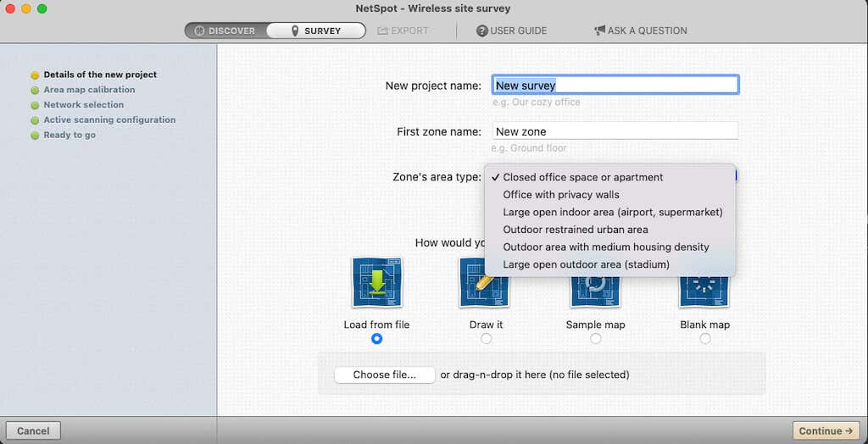Viewport: 868px width, 444px height.
Task: Click the Blank map caption
Action: 704,325
